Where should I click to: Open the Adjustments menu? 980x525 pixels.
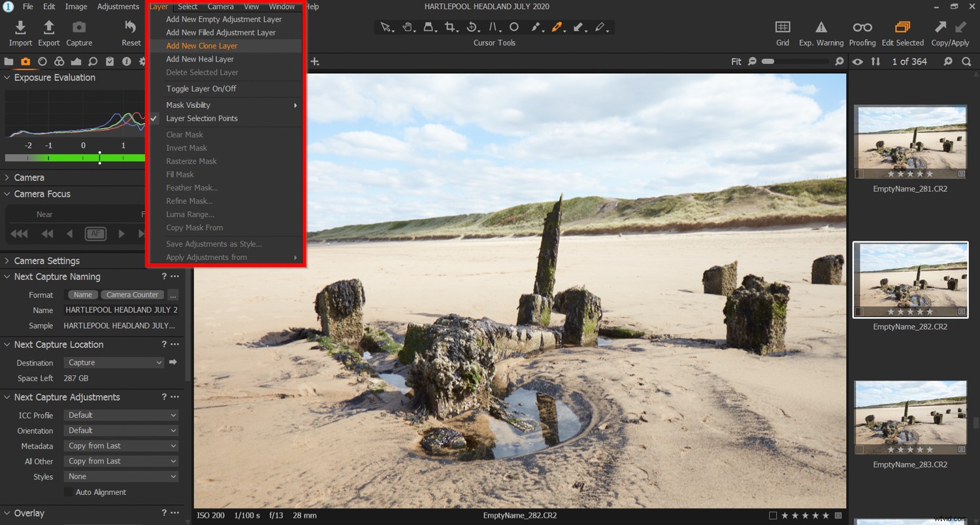(118, 7)
